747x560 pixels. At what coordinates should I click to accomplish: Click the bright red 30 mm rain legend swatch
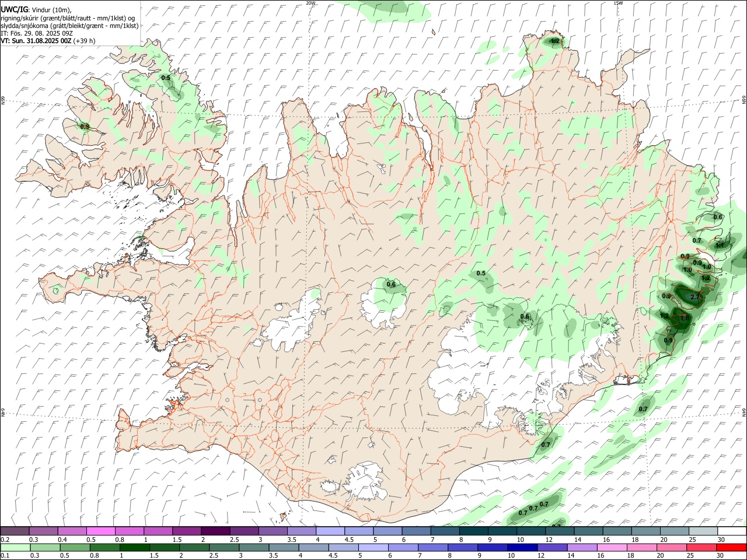[x=731, y=547]
